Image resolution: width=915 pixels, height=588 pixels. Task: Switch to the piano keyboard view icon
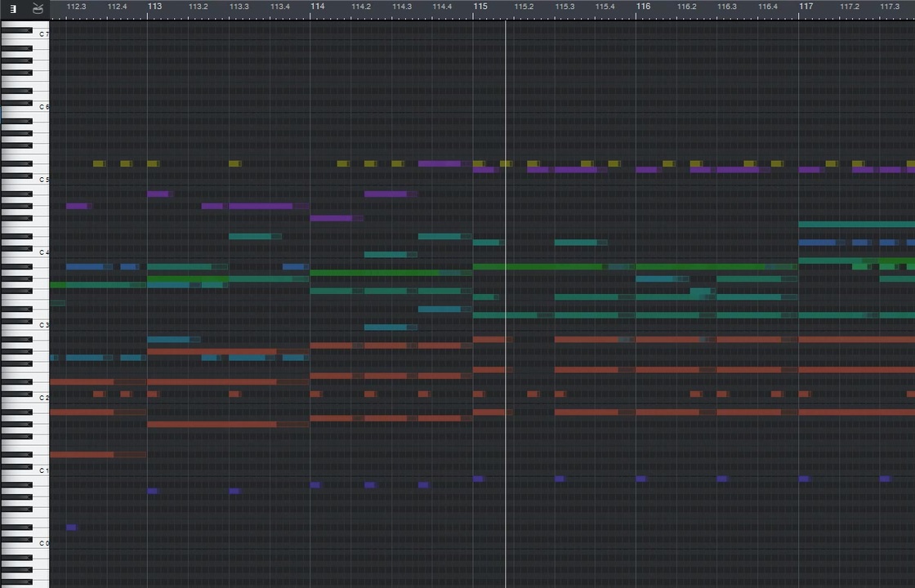pyautogui.click(x=12, y=9)
